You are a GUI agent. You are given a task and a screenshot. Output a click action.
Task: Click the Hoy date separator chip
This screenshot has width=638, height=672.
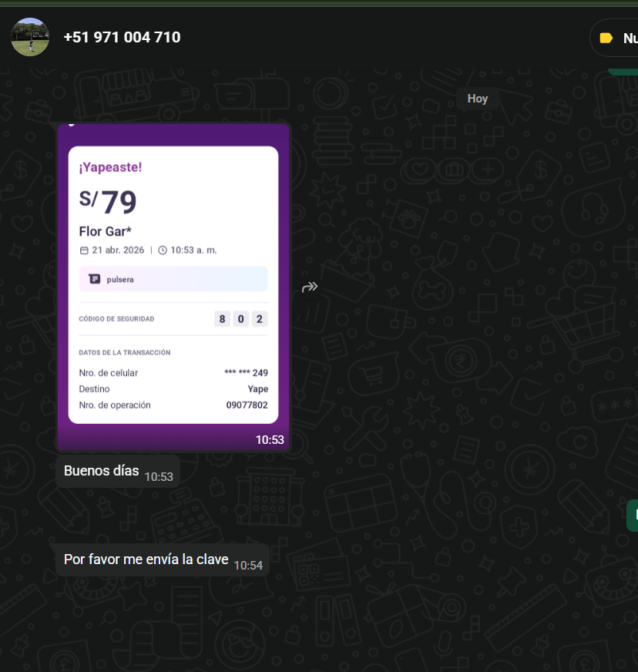pyautogui.click(x=477, y=99)
